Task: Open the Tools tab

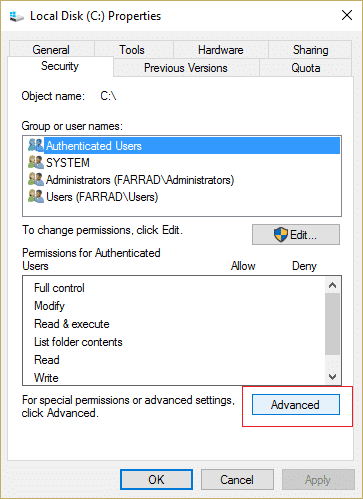Action: (132, 50)
